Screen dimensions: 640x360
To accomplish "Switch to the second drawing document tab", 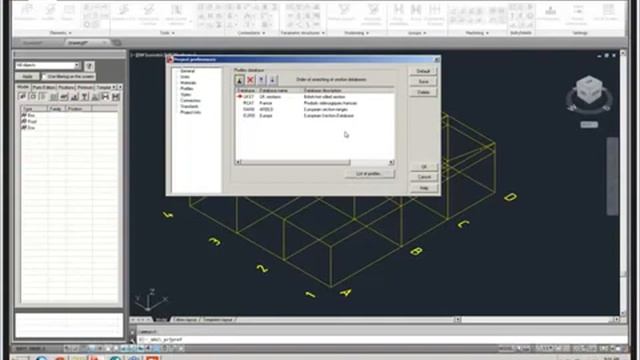I will click(x=87, y=42).
